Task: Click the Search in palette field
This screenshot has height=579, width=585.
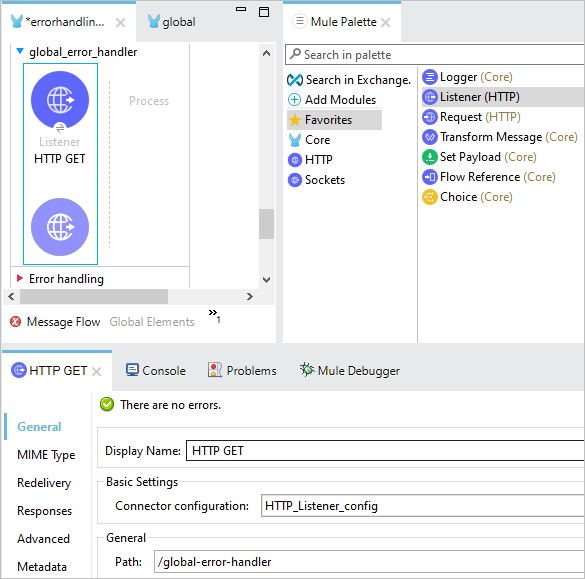Action: (x=435, y=55)
